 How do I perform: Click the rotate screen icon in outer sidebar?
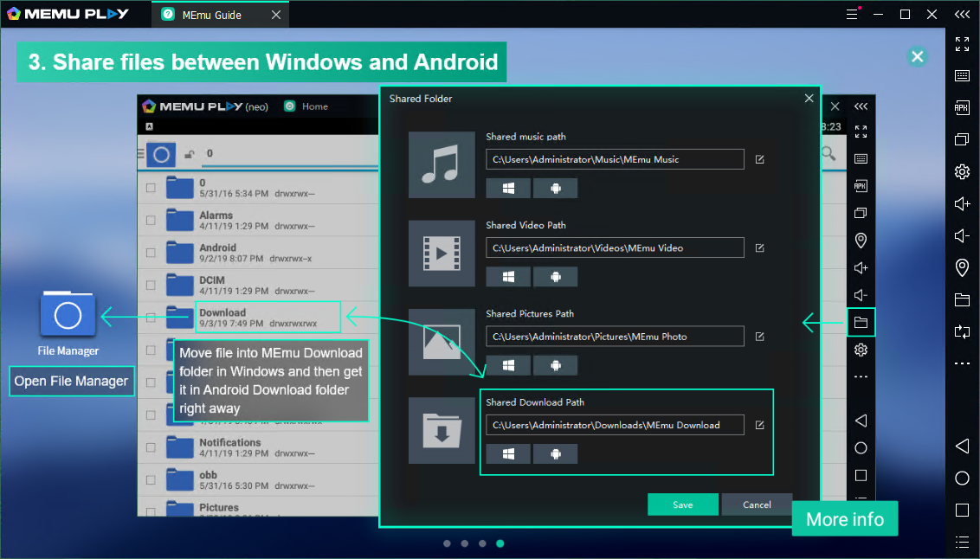(x=962, y=331)
